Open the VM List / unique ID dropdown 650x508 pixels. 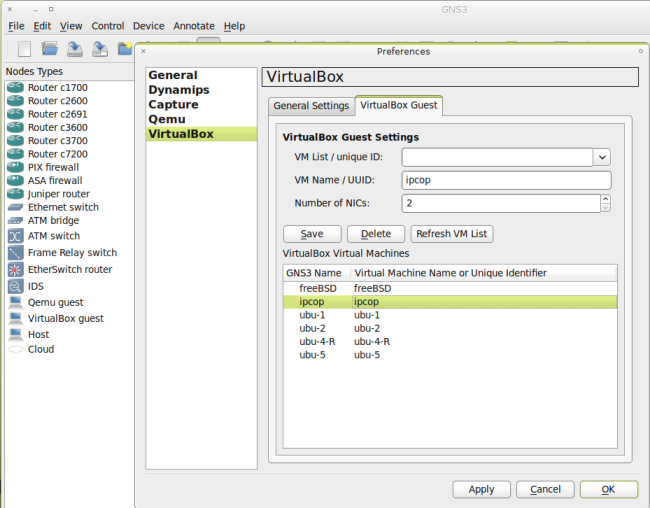(x=602, y=157)
